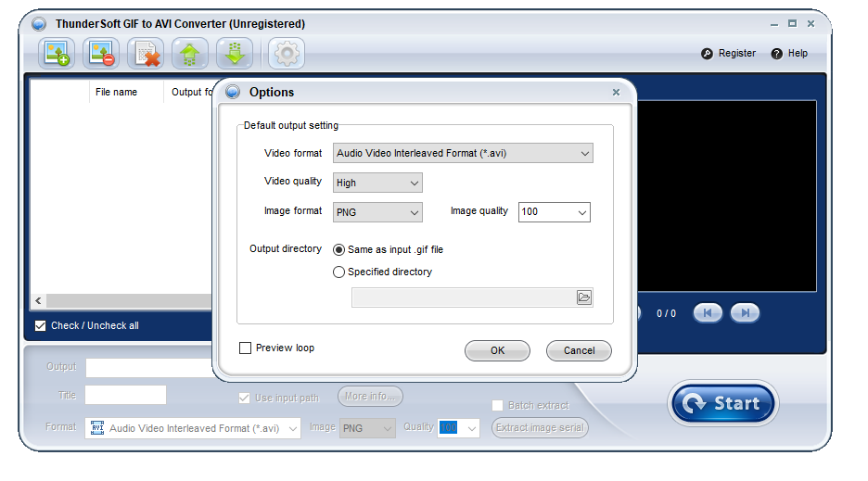Screen dimensions: 868x481
Task: Open the Help link text
Action: 798,54
